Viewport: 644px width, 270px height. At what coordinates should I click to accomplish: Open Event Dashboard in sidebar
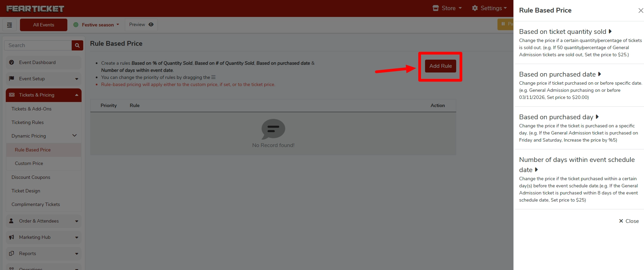44,62
